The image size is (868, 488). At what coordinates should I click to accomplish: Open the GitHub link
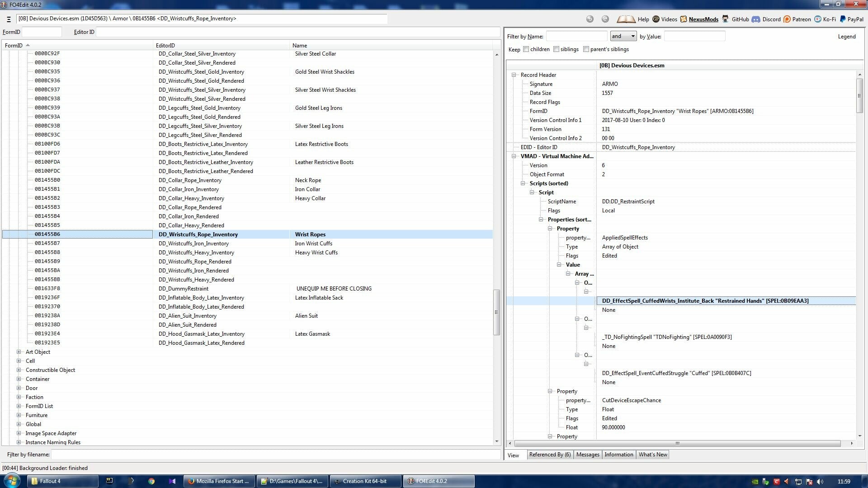736,19
